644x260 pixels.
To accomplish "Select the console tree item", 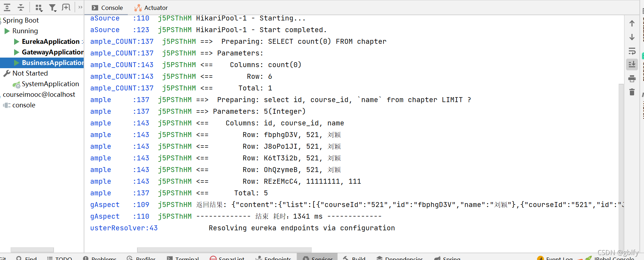I will click(x=24, y=105).
